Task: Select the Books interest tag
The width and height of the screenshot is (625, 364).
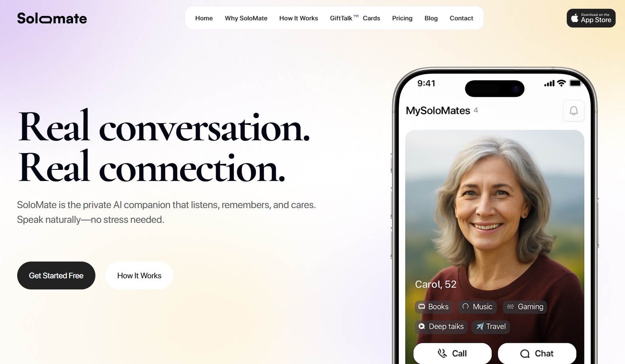Action: click(433, 307)
